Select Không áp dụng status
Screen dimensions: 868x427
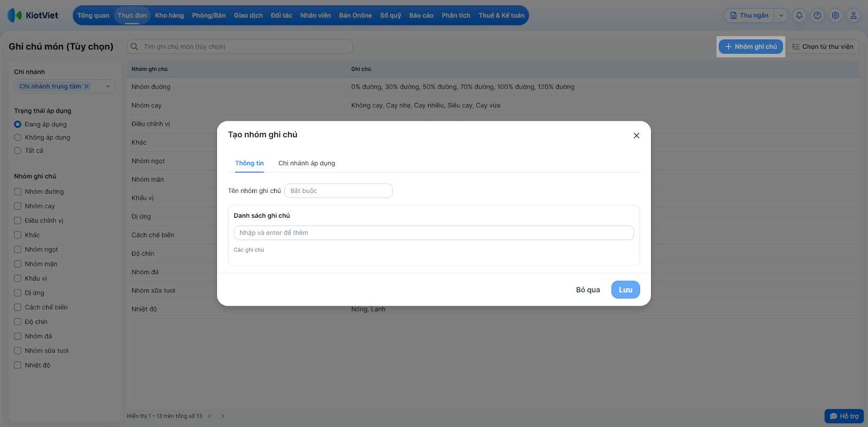coord(18,138)
